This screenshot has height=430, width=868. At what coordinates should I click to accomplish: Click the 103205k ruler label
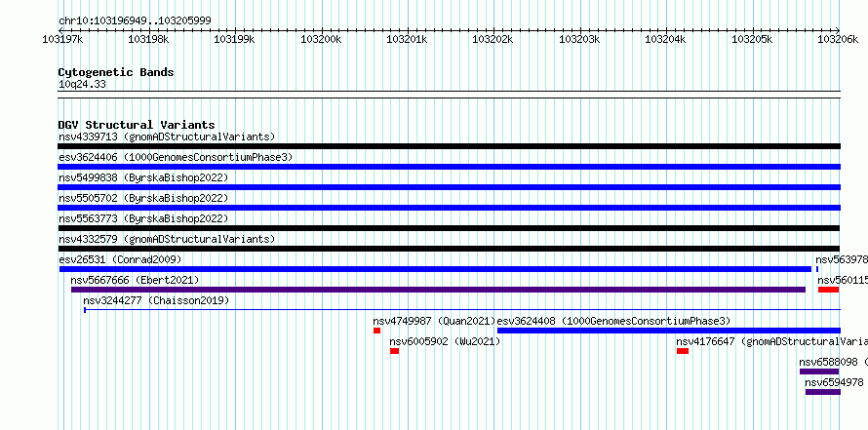pyautogui.click(x=752, y=39)
